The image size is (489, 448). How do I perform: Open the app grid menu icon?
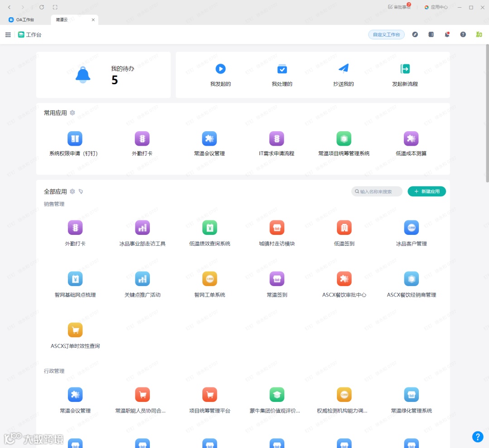tap(8, 34)
